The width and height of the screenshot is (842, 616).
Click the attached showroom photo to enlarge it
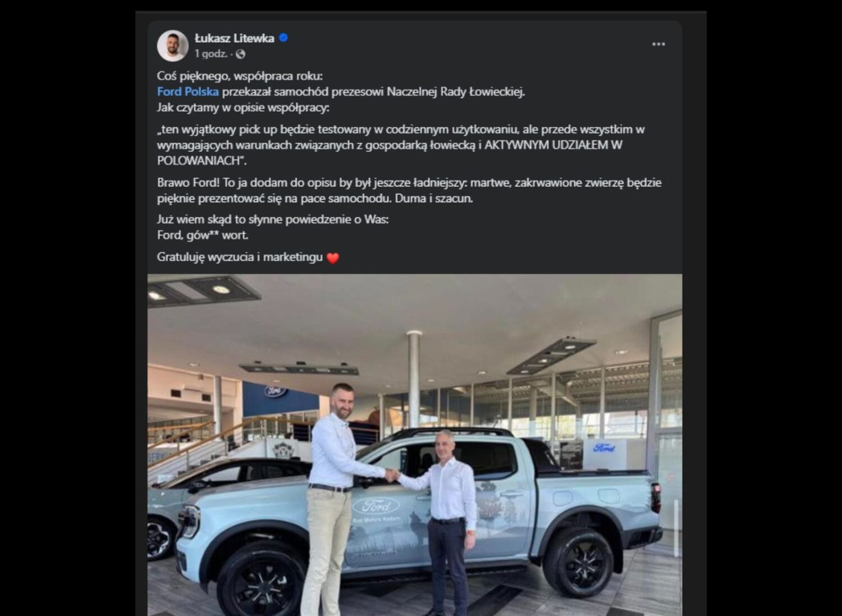click(x=421, y=444)
